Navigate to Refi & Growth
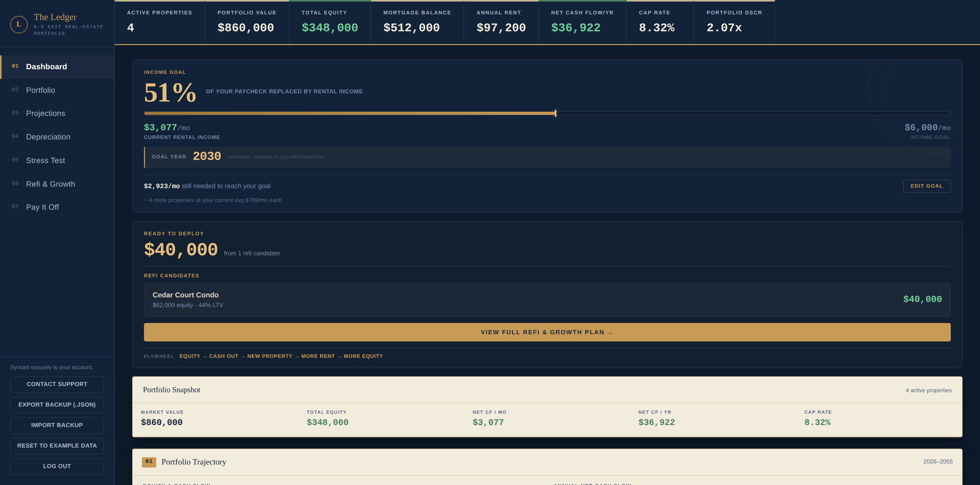 pos(57,184)
